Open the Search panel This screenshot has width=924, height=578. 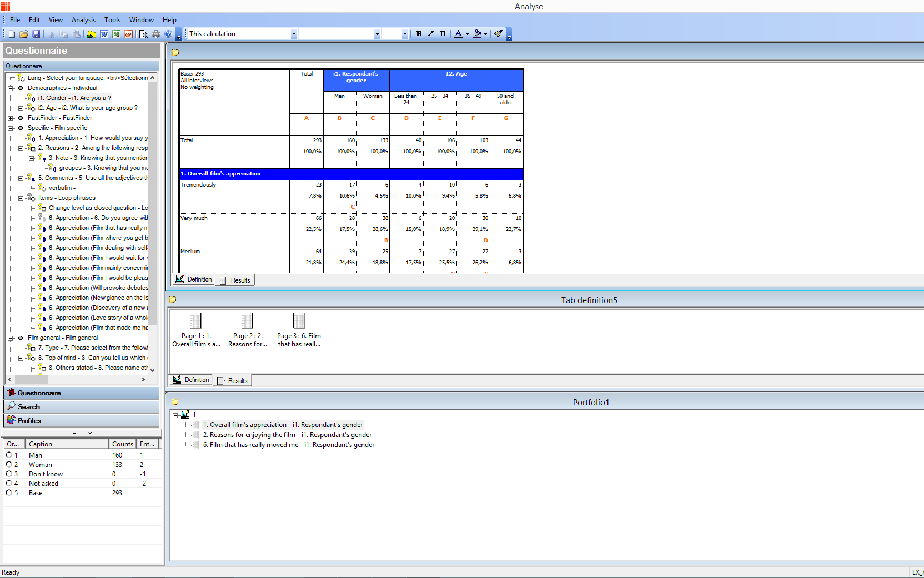pyautogui.click(x=32, y=407)
